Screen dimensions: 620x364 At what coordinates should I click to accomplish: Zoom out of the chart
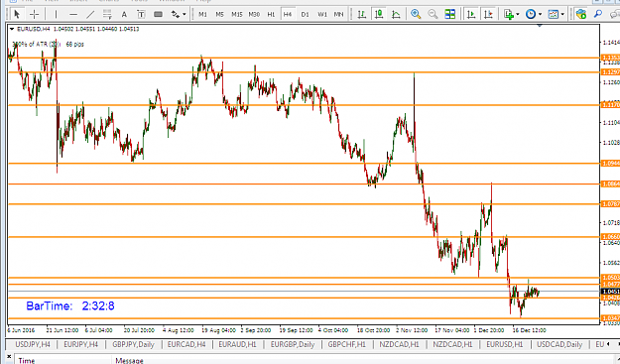click(433, 14)
